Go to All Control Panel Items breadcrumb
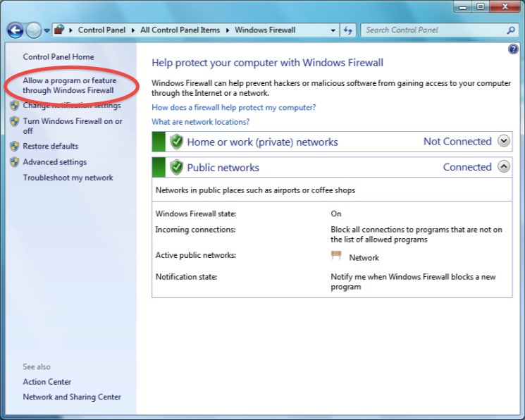Image resolution: width=525 pixels, height=420 pixels. [x=180, y=30]
